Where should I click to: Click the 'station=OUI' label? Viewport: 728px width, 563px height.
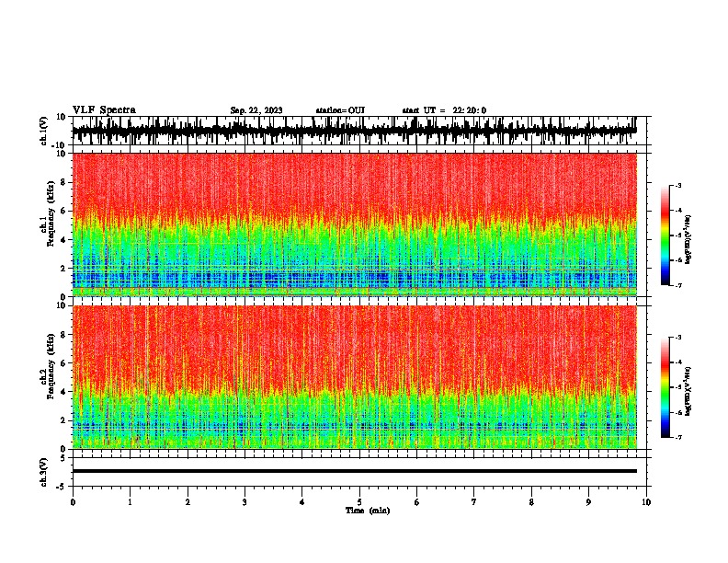click(340, 110)
